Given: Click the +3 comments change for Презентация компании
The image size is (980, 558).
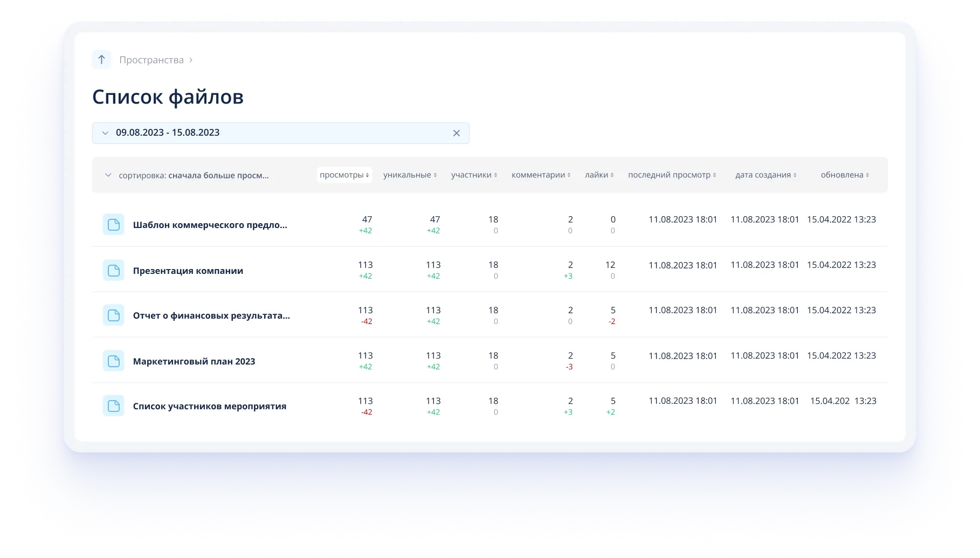Looking at the screenshot, I should click(568, 276).
